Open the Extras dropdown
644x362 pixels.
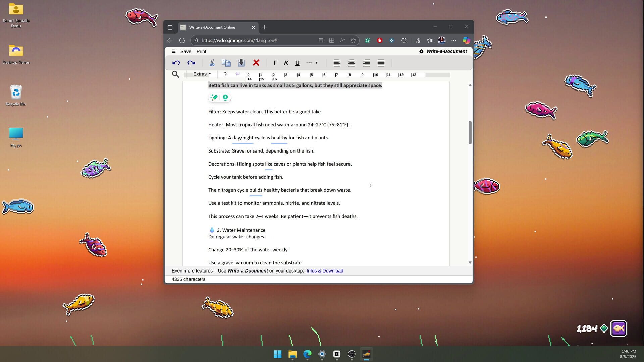(200, 74)
